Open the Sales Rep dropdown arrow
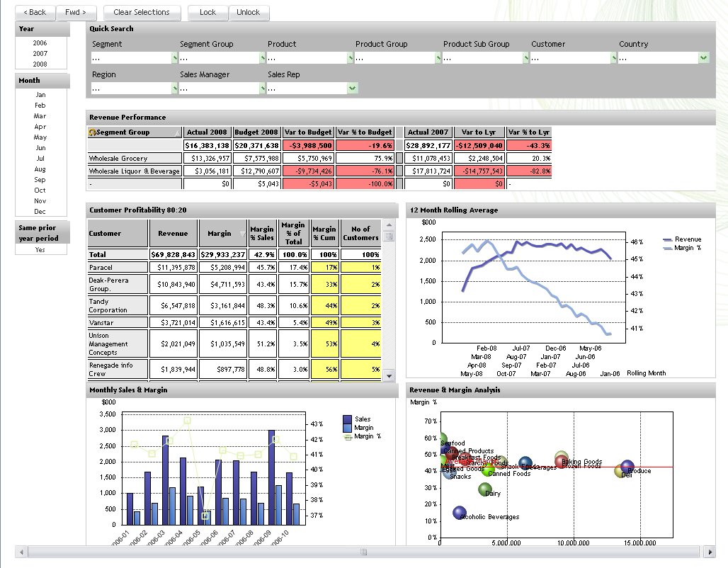 [352, 89]
